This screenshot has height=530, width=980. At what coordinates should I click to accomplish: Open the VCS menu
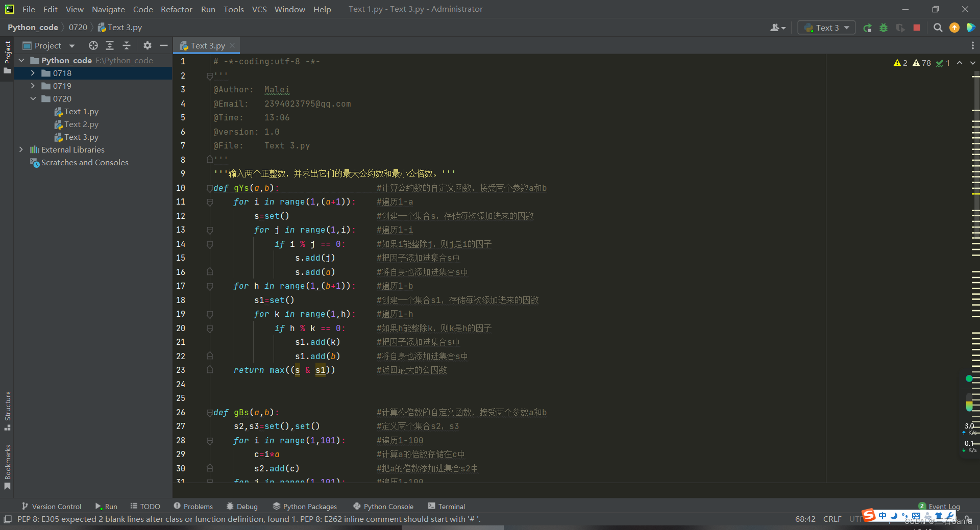(259, 9)
